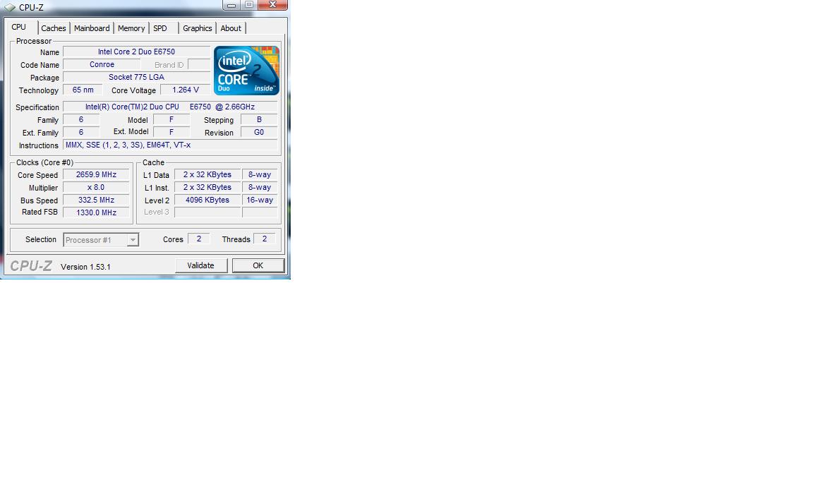Select the Memory tab
Viewport: 813px width, 504px height.
(x=131, y=28)
